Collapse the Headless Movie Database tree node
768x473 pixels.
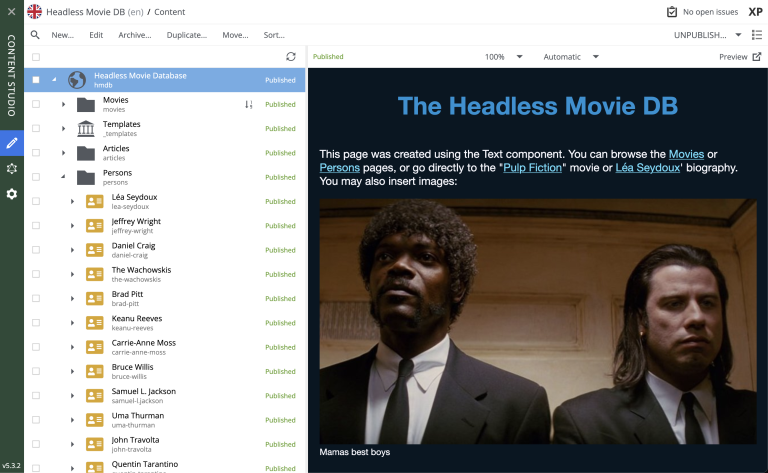[54, 79]
